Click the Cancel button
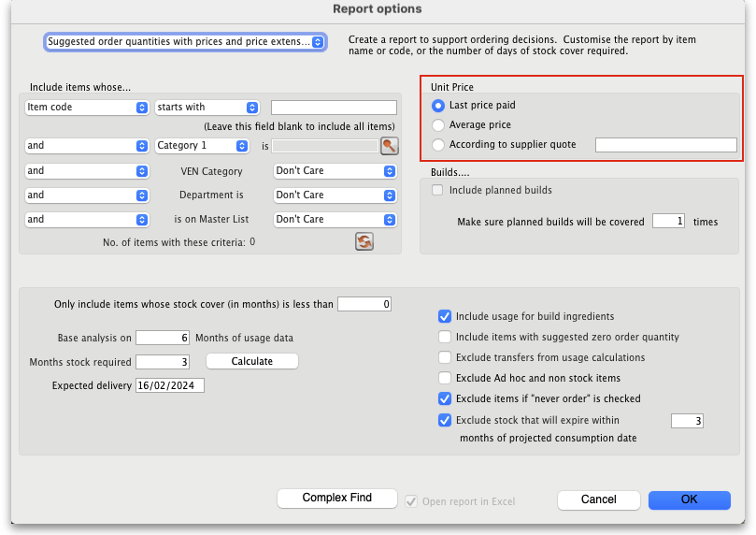The height and width of the screenshot is (535, 756). pos(598,499)
